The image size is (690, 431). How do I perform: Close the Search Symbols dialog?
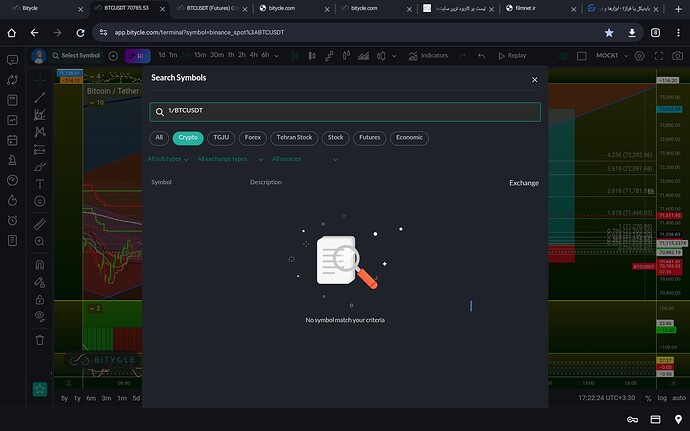pos(534,80)
